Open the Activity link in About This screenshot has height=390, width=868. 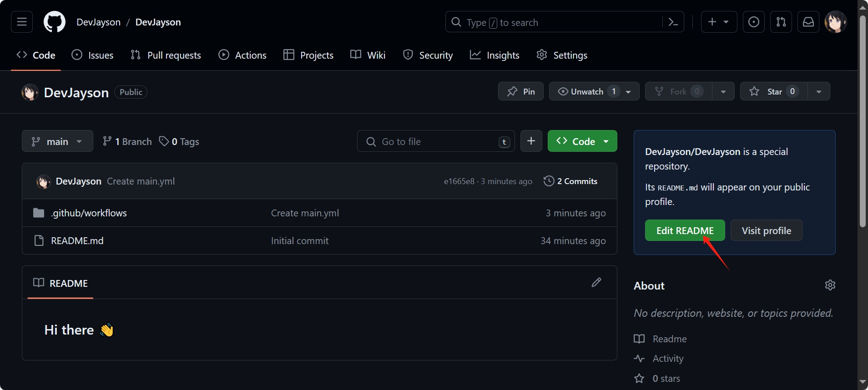[x=659, y=358]
